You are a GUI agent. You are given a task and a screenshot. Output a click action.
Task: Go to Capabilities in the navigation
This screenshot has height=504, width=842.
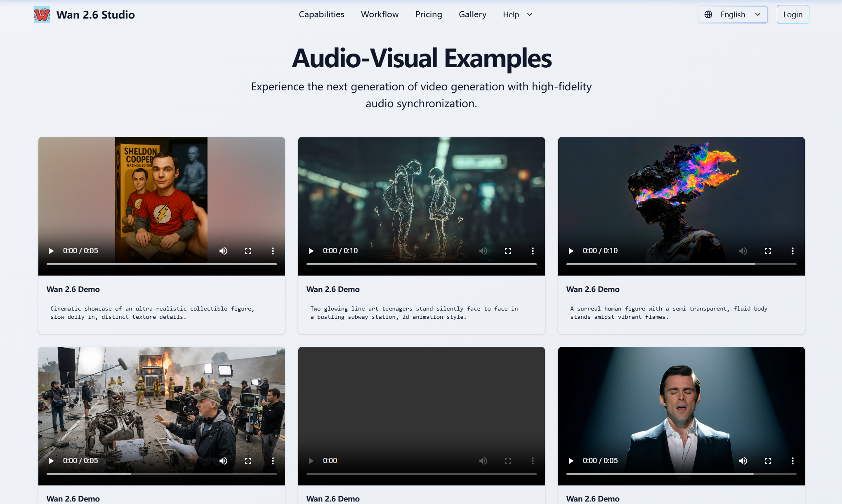pos(321,14)
